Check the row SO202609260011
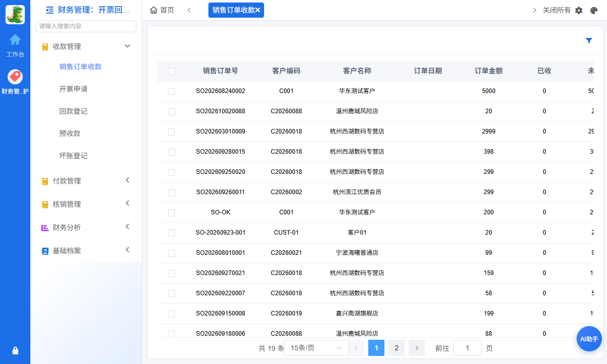The width and height of the screenshot is (607, 364). coord(171,193)
